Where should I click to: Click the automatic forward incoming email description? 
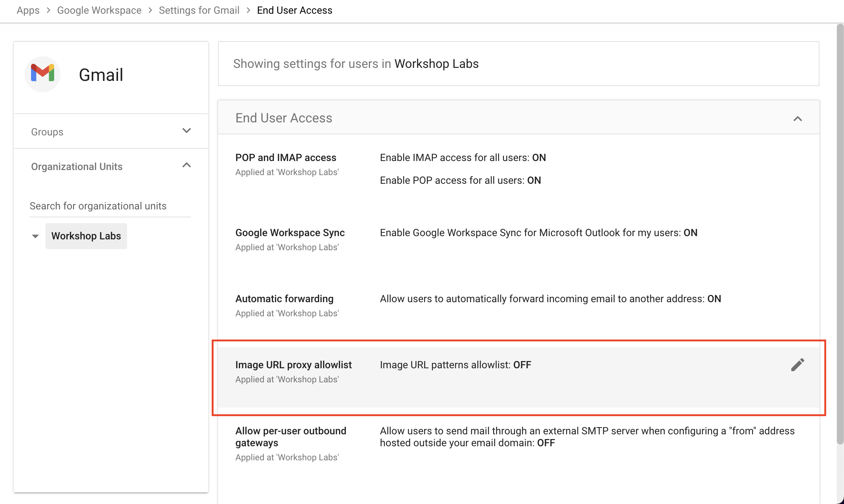click(x=551, y=299)
